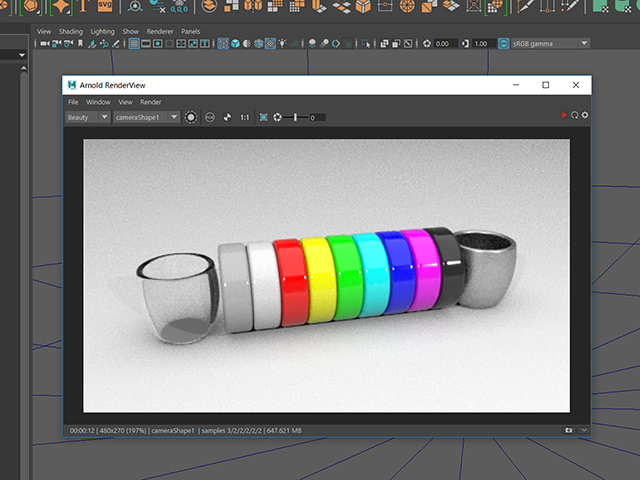Open the Renderer menu
This screenshot has height=480, width=640.
(x=160, y=31)
